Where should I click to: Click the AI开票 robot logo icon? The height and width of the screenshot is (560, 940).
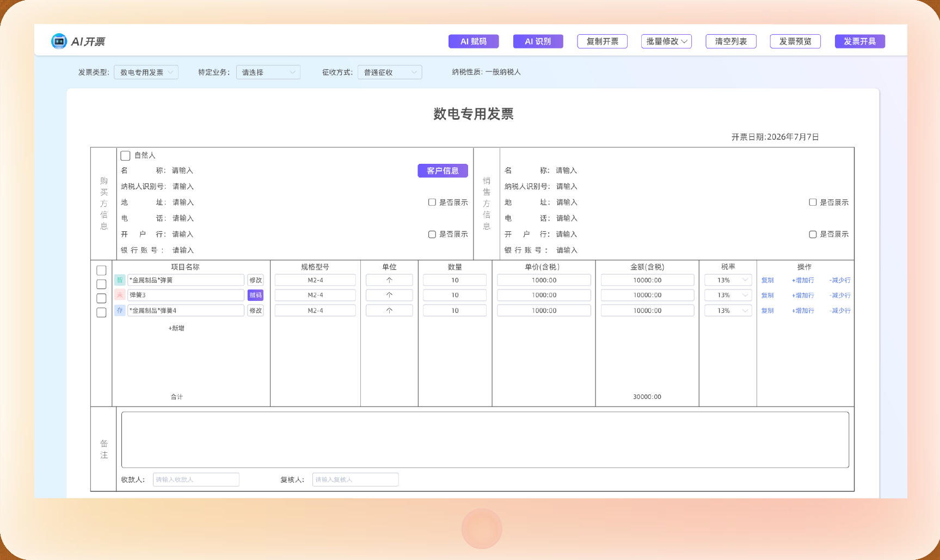59,41
